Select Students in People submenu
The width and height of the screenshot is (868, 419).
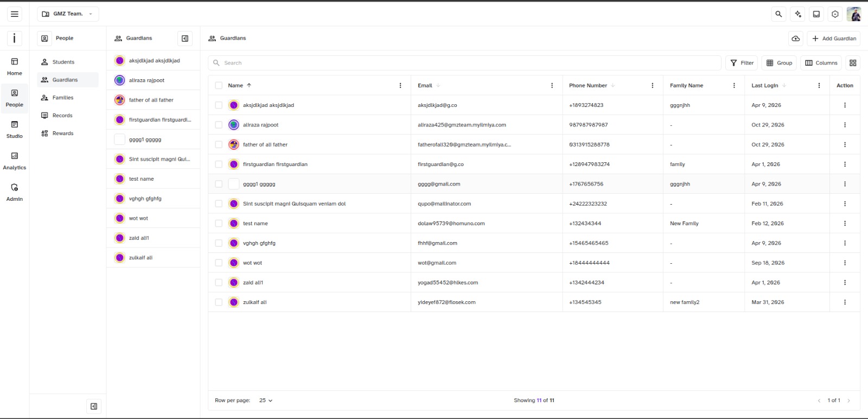click(68, 62)
